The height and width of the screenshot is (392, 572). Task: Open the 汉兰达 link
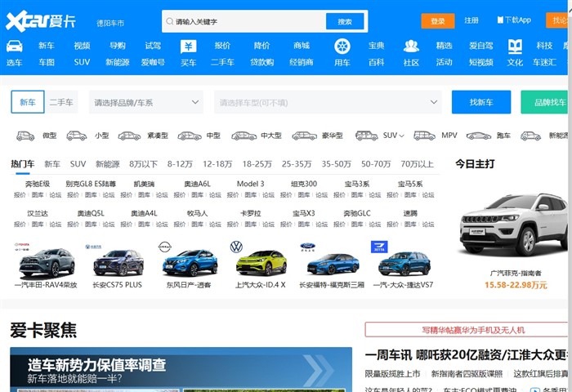(x=38, y=213)
